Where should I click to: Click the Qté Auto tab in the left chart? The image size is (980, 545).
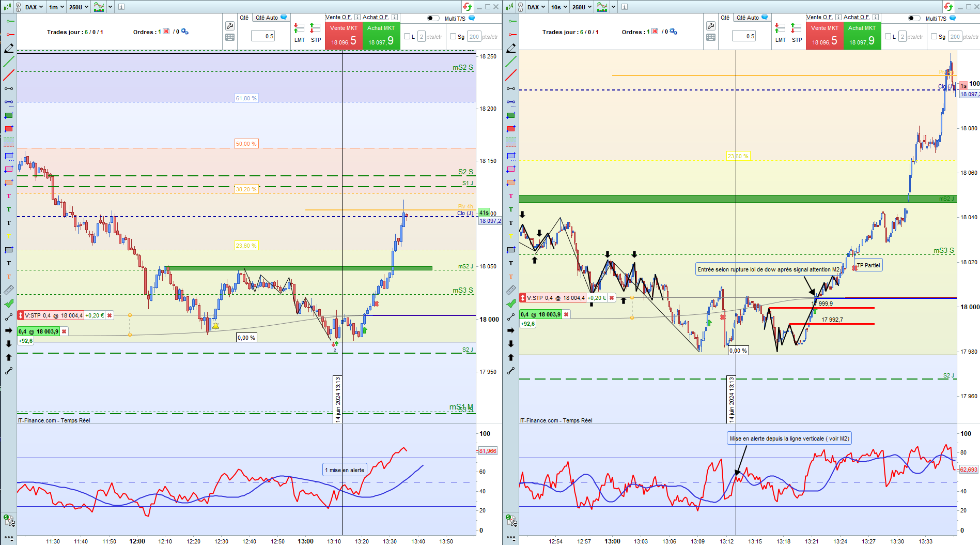271,18
